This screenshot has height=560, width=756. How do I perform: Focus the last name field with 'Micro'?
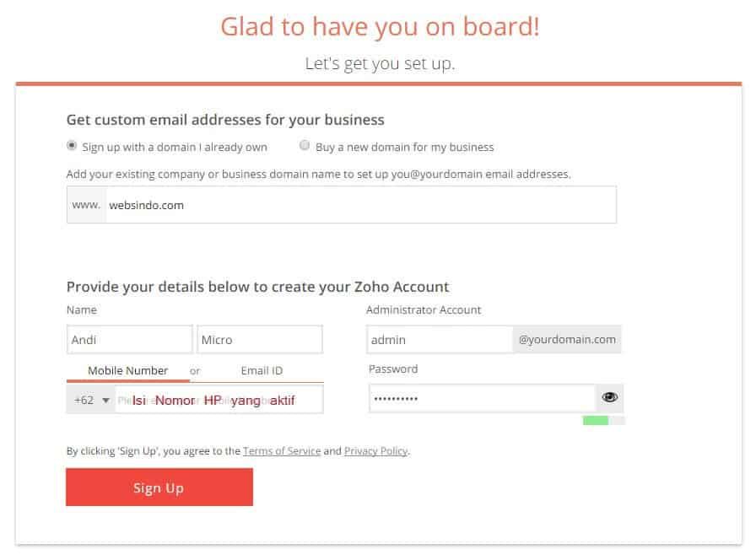pyautogui.click(x=259, y=340)
